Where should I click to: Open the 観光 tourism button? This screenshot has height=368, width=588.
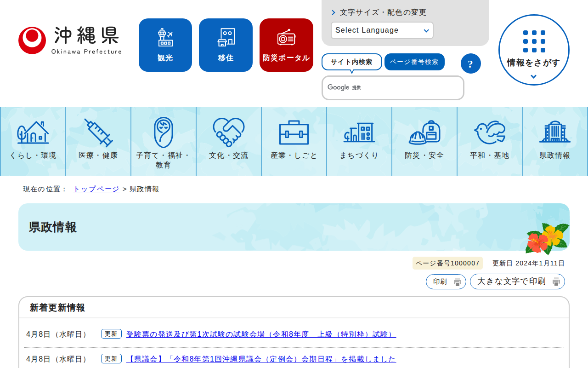165,45
